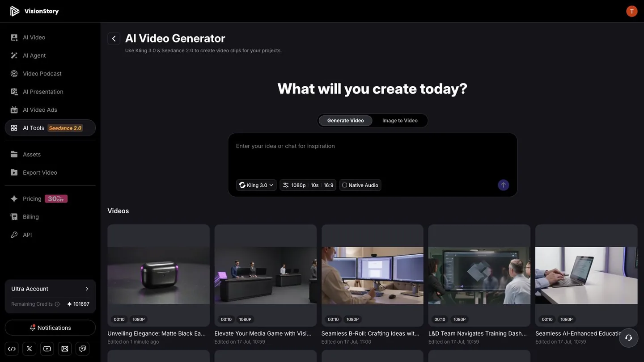Expand the Ultra Account chevron
This screenshot has height=362, width=644.
click(87, 289)
